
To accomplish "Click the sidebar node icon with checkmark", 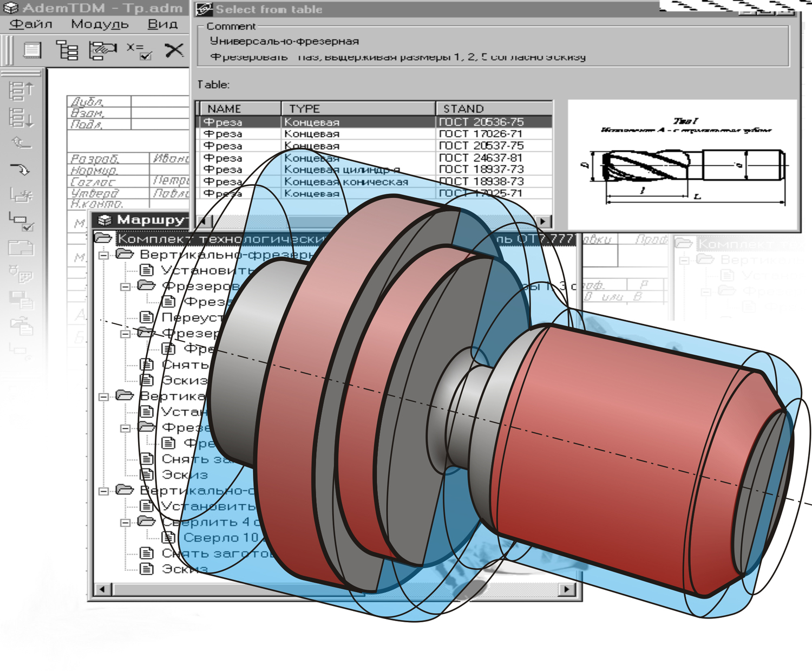I will 22,221.
